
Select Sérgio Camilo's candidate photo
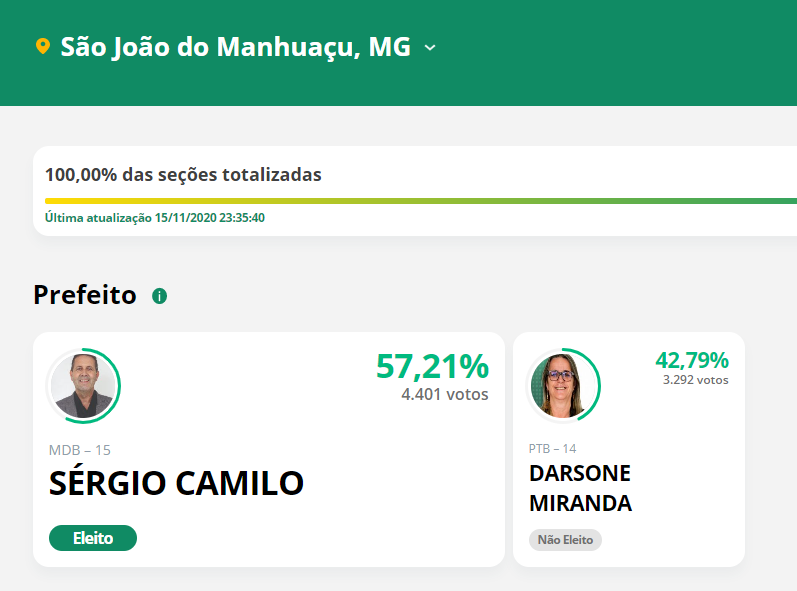(83, 386)
